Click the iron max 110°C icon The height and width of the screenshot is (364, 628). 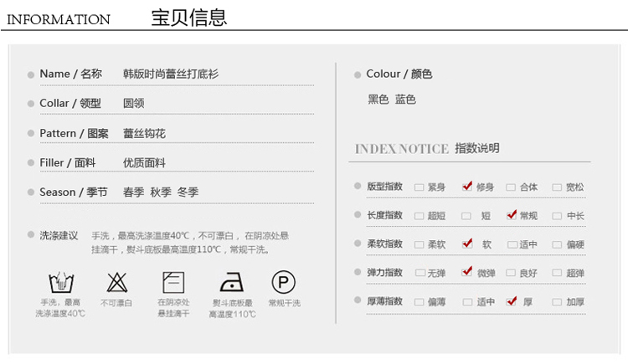231,282
